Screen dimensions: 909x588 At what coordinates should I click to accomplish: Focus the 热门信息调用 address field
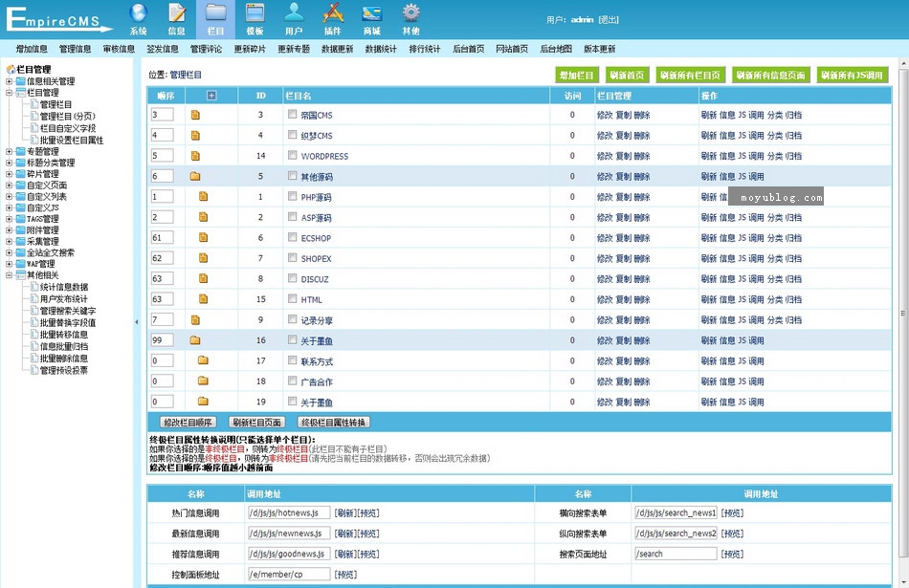click(289, 512)
